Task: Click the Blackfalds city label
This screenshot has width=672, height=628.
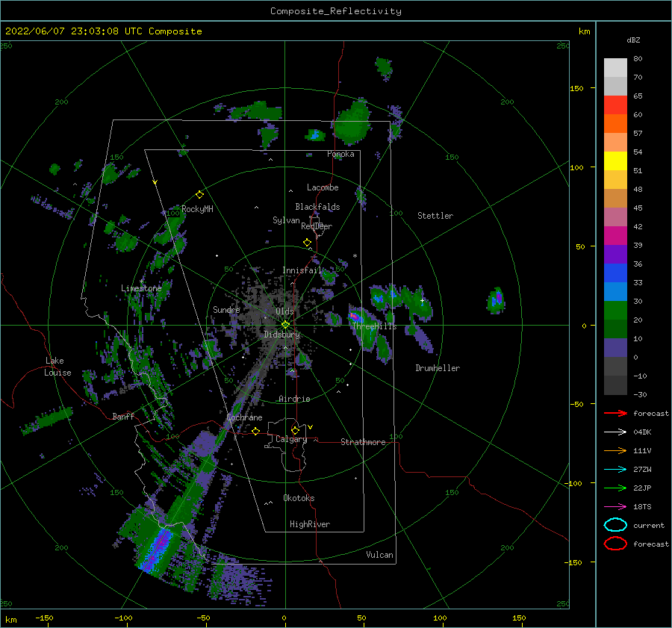Action: 317,207
